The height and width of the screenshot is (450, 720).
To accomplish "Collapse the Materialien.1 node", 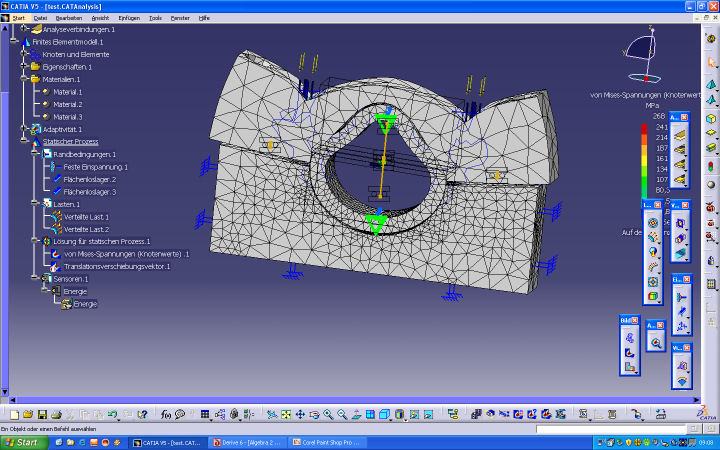I will coord(23,79).
